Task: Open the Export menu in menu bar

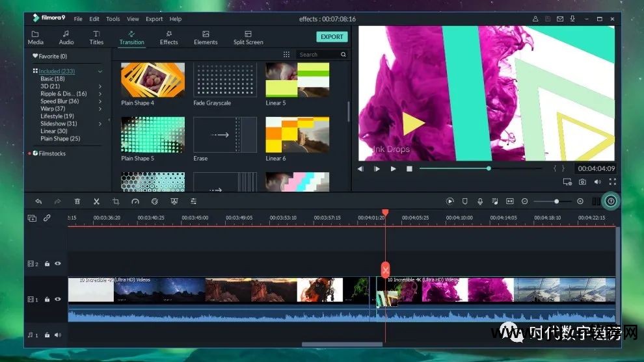Action: click(154, 19)
